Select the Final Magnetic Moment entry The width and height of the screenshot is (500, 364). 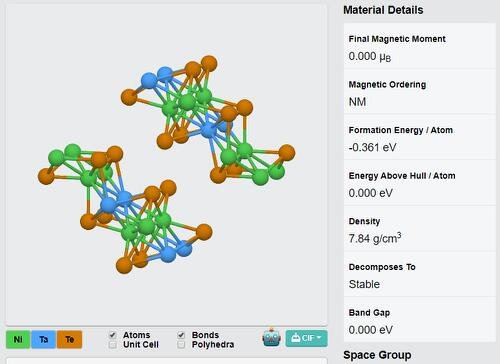(420, 46)
